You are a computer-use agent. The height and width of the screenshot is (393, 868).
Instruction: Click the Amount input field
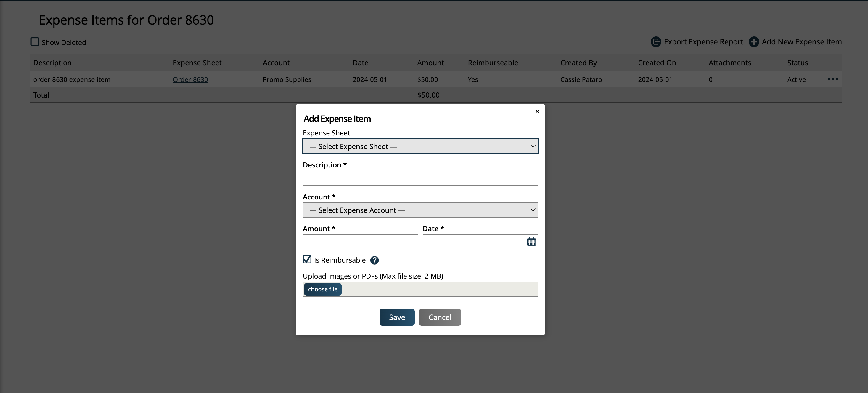click(360, 242)
